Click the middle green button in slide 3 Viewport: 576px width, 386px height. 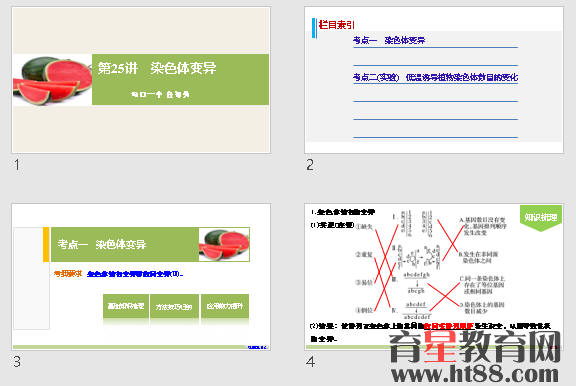coord(174,306)
